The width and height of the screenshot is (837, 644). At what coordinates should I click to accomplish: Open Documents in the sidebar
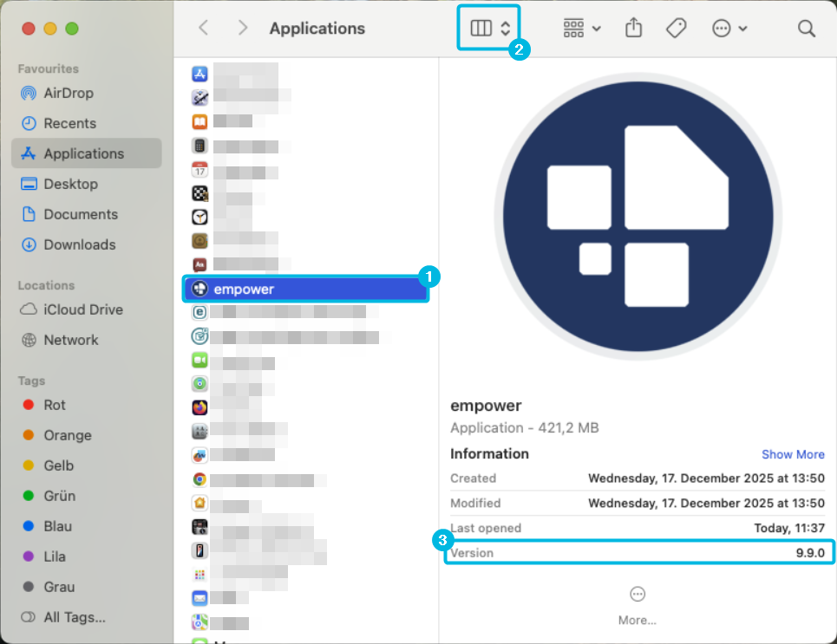click(x=87, y=214)
